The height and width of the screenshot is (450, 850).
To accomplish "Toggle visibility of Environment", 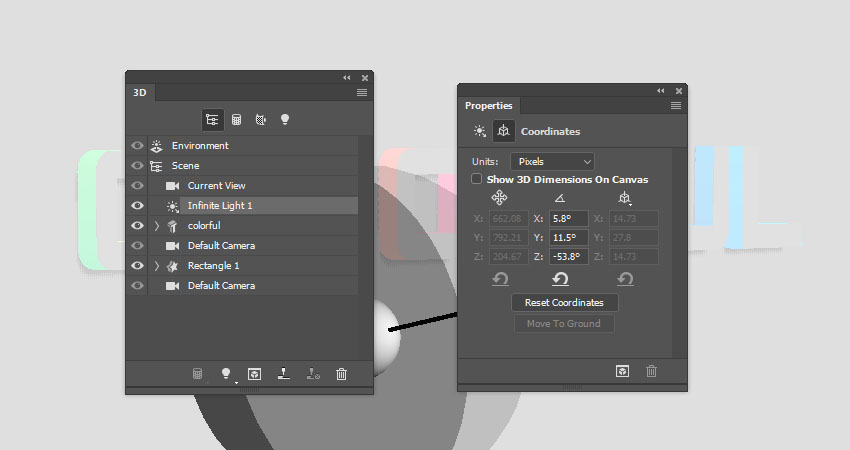I will pos(137,145).
